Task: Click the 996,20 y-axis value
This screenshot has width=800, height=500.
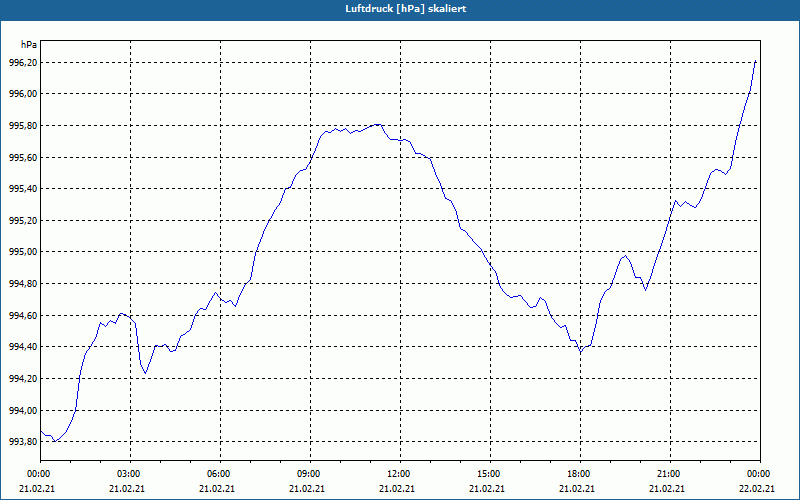Action: point(23,63)
